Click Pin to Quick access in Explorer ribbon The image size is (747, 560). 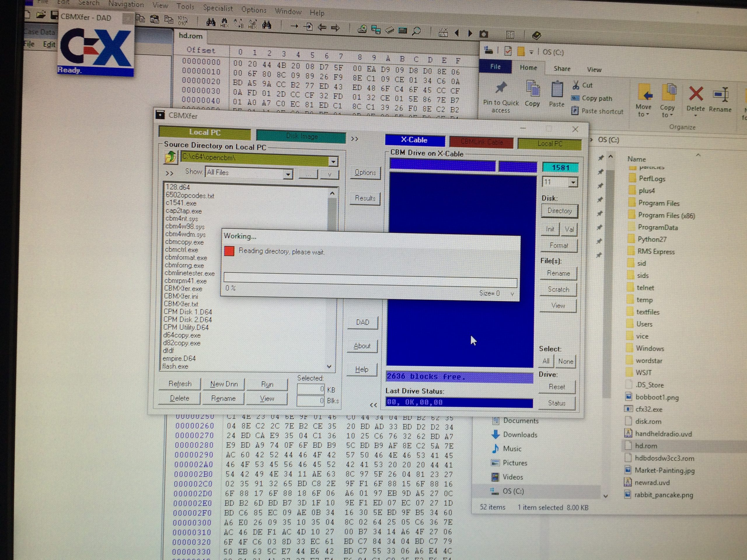tap(501, 97)
